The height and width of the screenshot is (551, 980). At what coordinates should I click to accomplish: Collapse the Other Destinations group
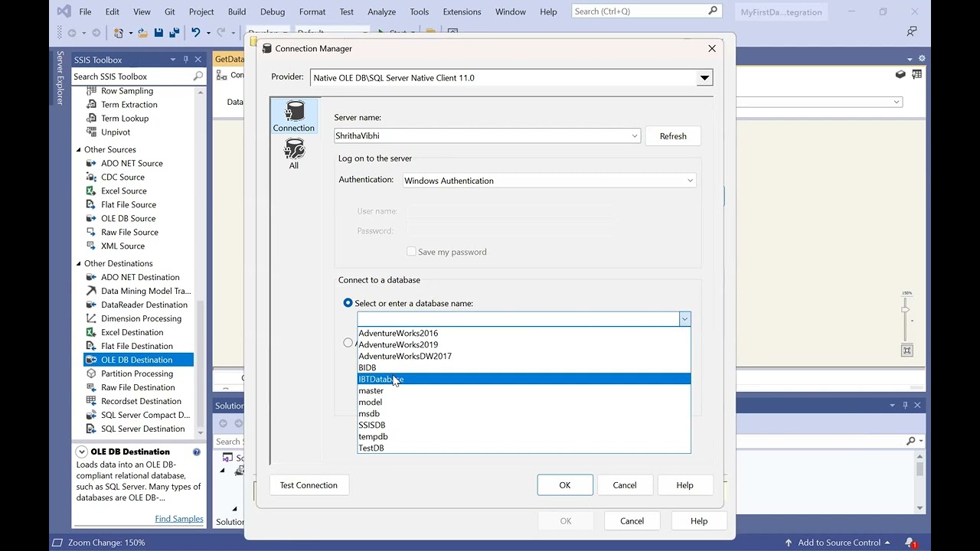[78, 264]
